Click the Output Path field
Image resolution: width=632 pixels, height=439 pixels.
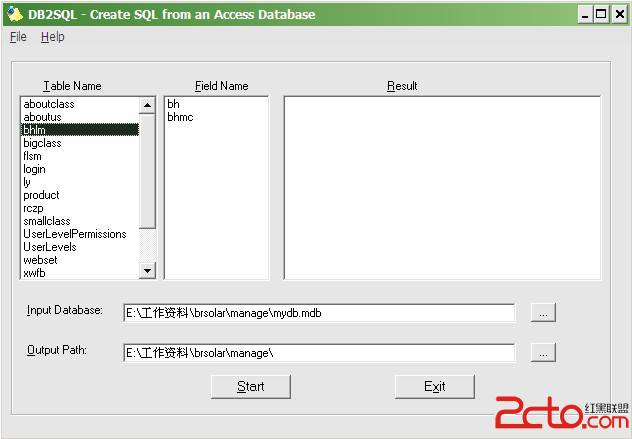pyautogui.click(x=319, y=353)
